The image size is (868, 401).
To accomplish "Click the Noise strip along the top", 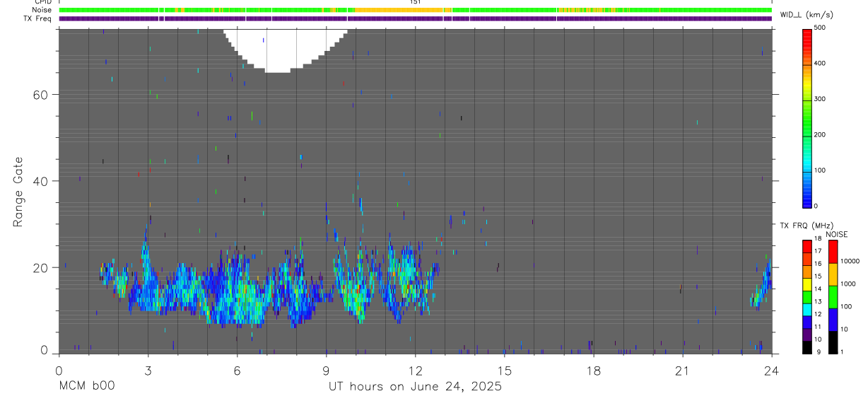I will (416, 10).
